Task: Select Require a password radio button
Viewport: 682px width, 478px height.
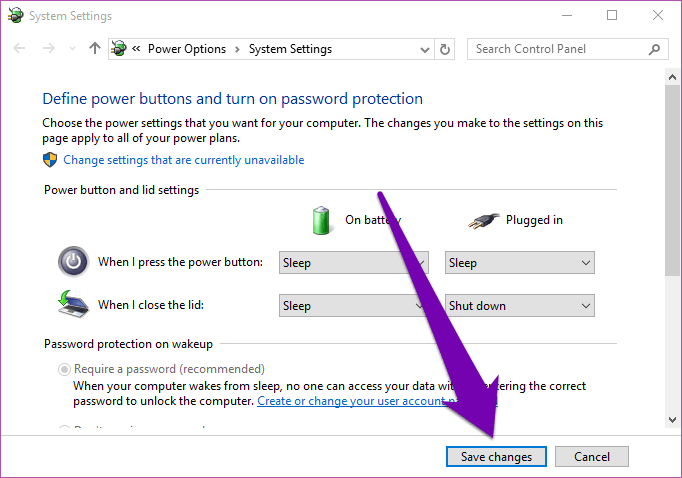Action: [64, 369]
